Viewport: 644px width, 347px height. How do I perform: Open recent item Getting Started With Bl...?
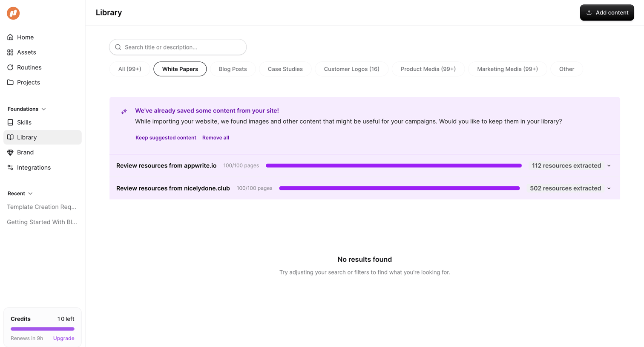(42, 222)
